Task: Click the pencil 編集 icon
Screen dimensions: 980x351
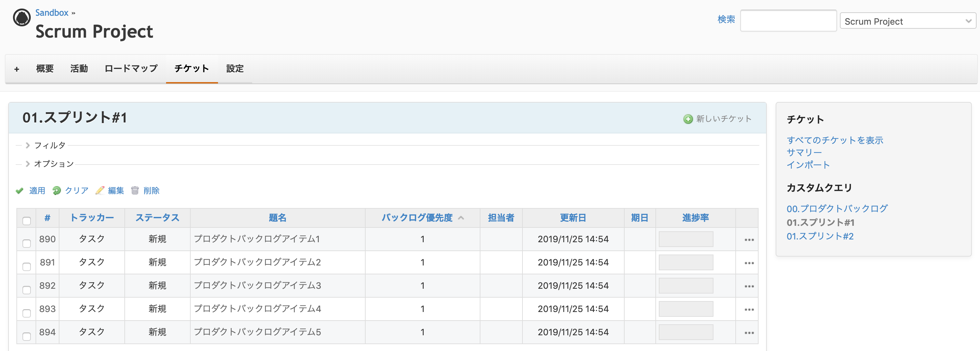Action: (100, 190)
